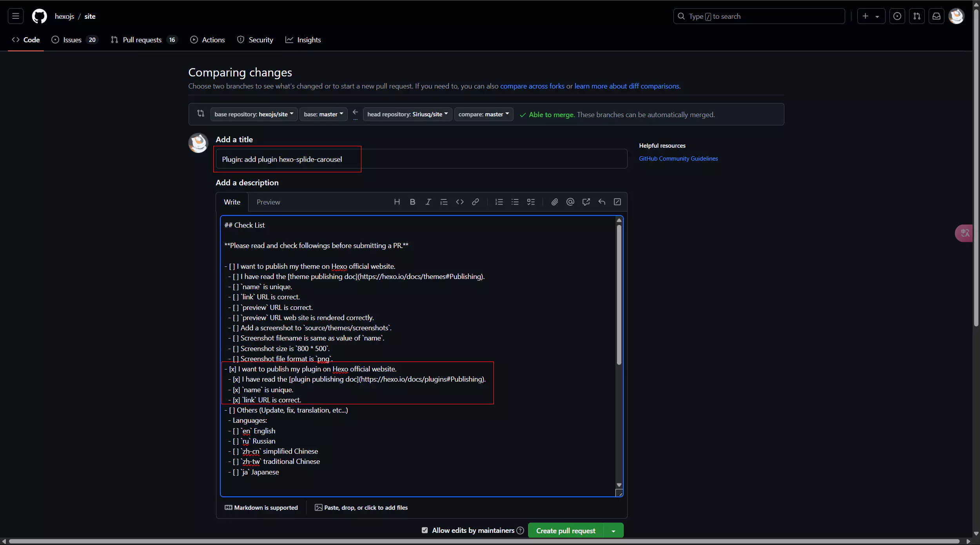Open the Pull requests tab
980x545 pixels.
pos(142,40)
